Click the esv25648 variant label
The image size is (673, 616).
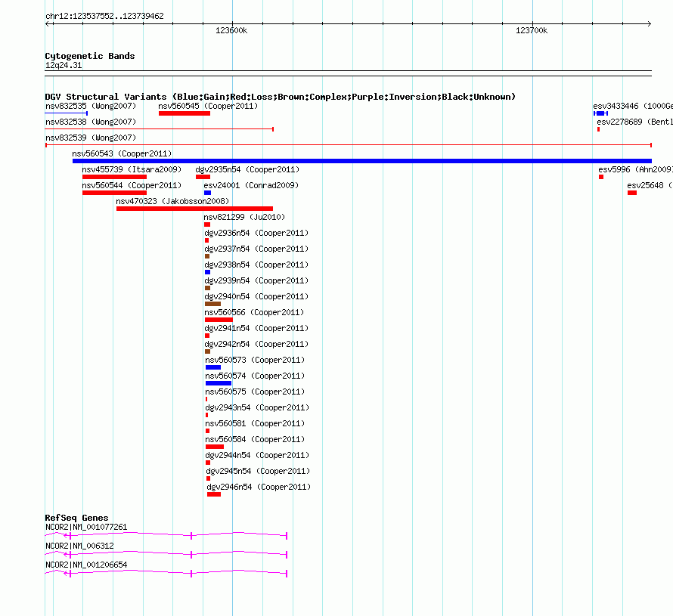650,185
